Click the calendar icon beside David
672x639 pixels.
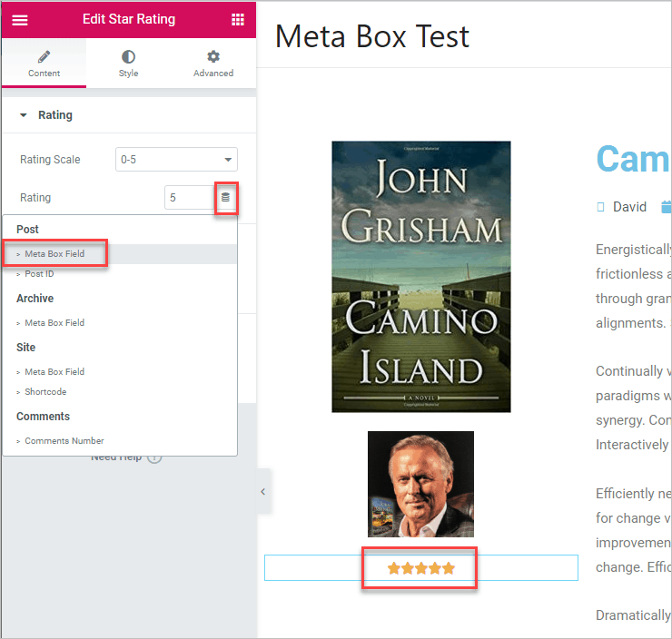666,207
